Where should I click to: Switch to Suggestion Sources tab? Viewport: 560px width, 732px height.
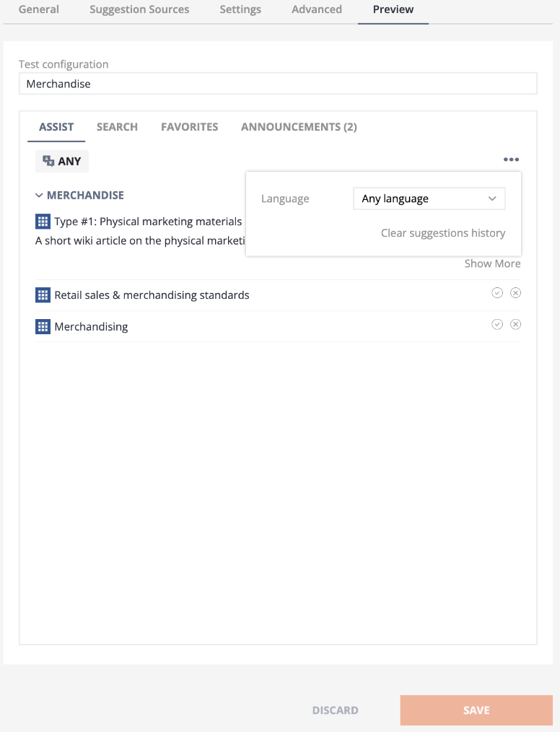click(x=139, y=9)
